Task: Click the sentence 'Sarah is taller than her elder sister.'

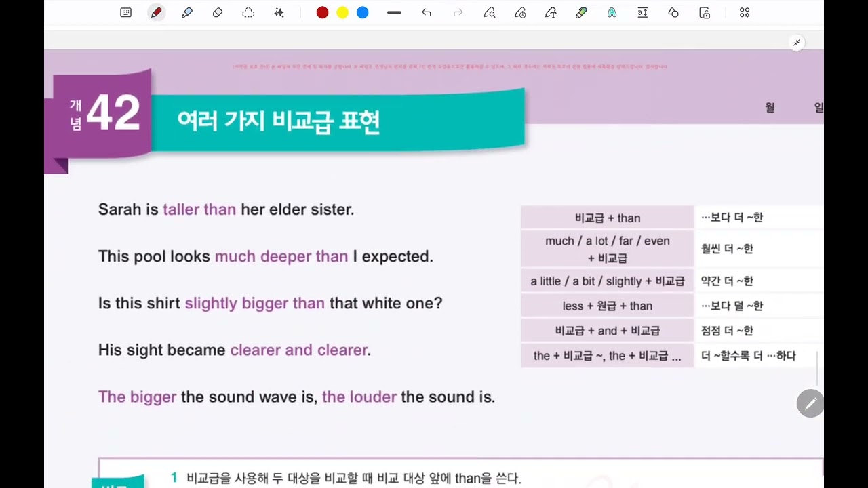Action: click(x=226, y=209)
